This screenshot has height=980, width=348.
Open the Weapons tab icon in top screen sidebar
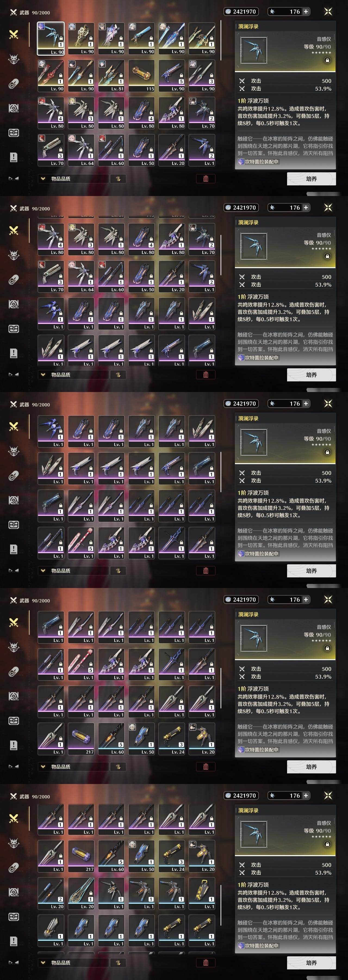pos(14,35)
